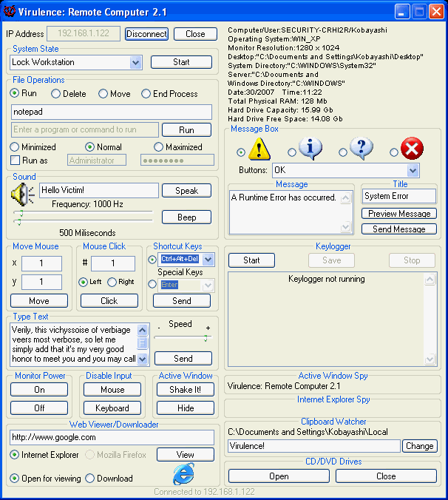The width and height of the screenshot is (448, 500).
Task: Enable the Run as checkbox
Action: [x=16, y=160]
